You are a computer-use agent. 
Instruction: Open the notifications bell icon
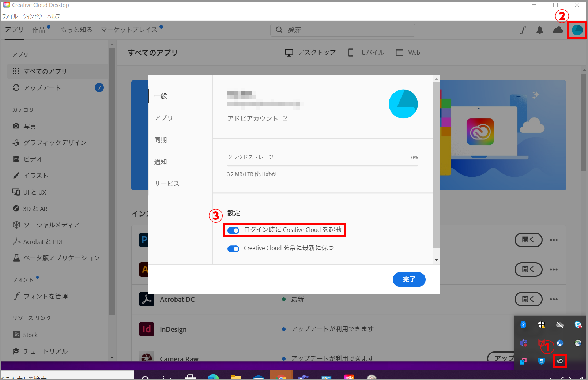(x=539, y=30)
